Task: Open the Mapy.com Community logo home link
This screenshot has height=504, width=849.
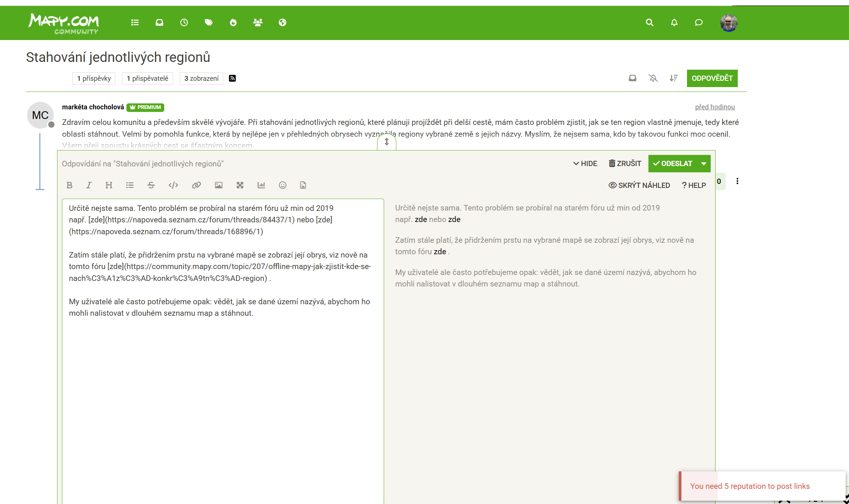Action: (63, 23)
